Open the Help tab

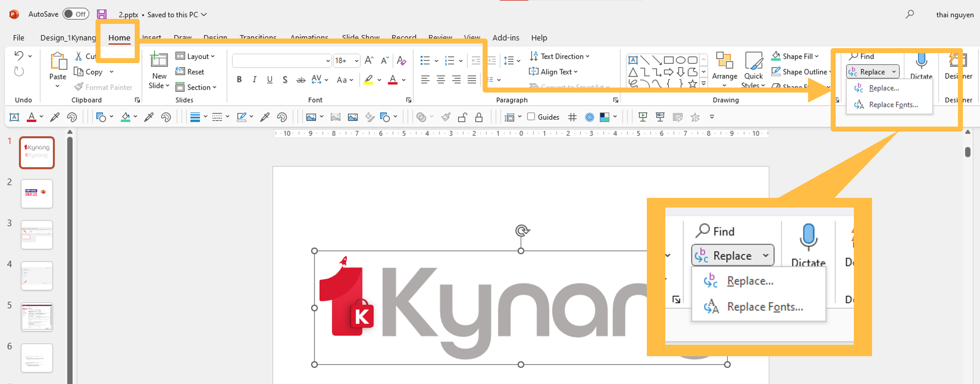coord(539,38)
